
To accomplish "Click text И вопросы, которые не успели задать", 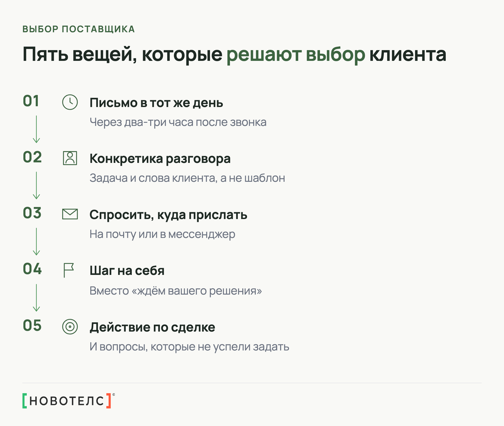I will (x=189, y=347).
